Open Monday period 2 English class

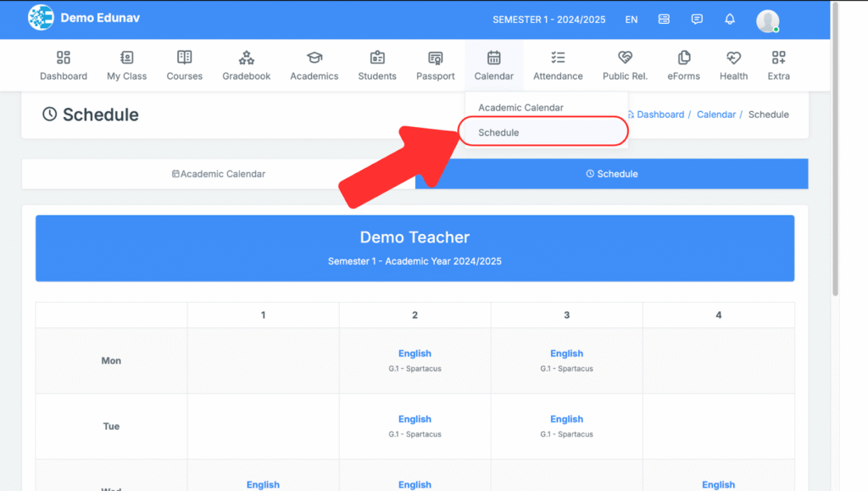[x=415, y=354]
